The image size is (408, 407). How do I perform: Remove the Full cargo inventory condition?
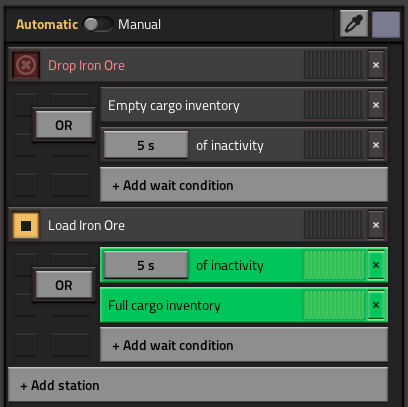coord(376,305)
